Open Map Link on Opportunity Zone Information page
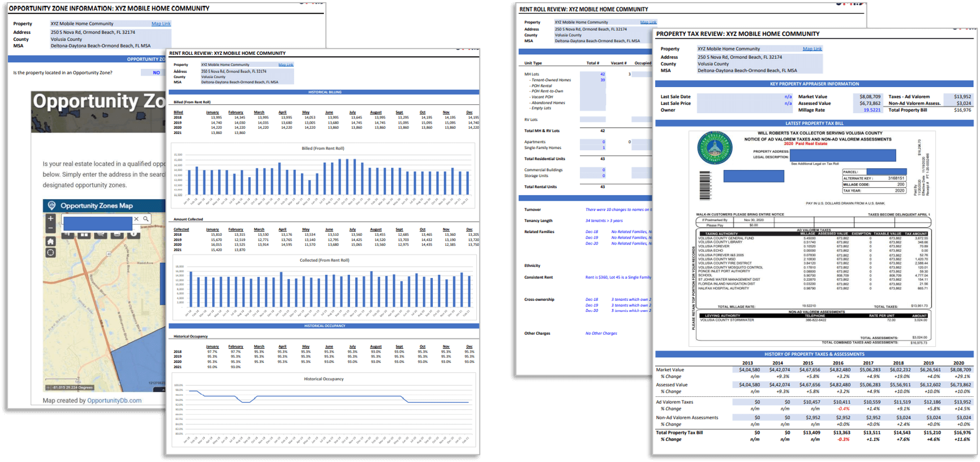Image resolution: width=980 pixels, height=462 pixels. point(161,23)
